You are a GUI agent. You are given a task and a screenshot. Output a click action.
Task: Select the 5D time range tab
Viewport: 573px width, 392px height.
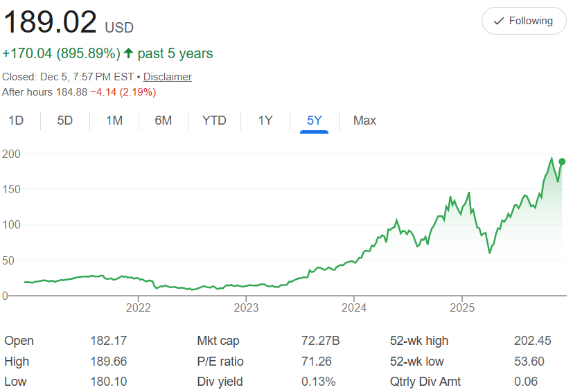coord(65,121)
